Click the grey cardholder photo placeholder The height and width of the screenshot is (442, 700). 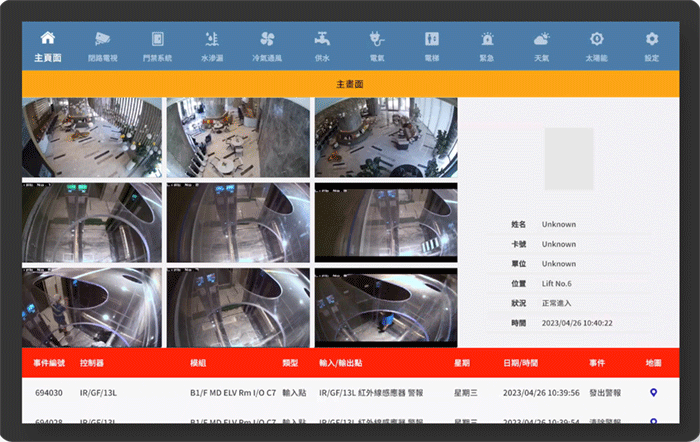tap(568, 158)
